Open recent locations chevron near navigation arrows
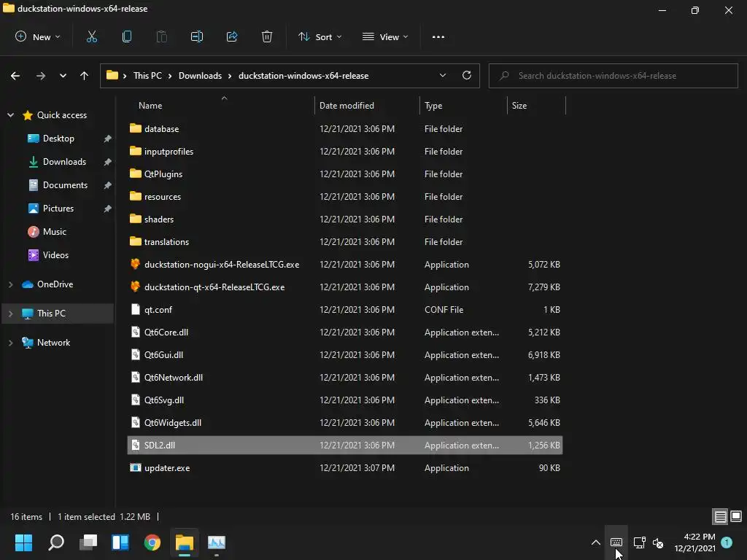 coord(63,76)
